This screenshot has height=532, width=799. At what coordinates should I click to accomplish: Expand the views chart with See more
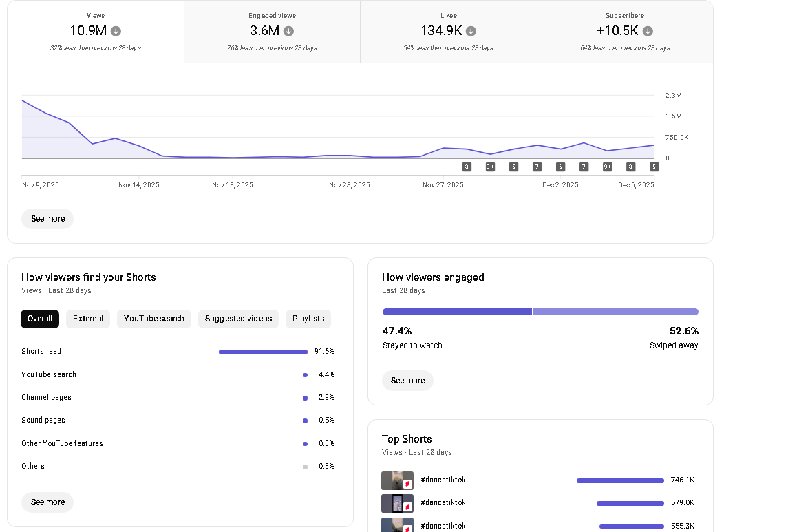click(47, 219)
